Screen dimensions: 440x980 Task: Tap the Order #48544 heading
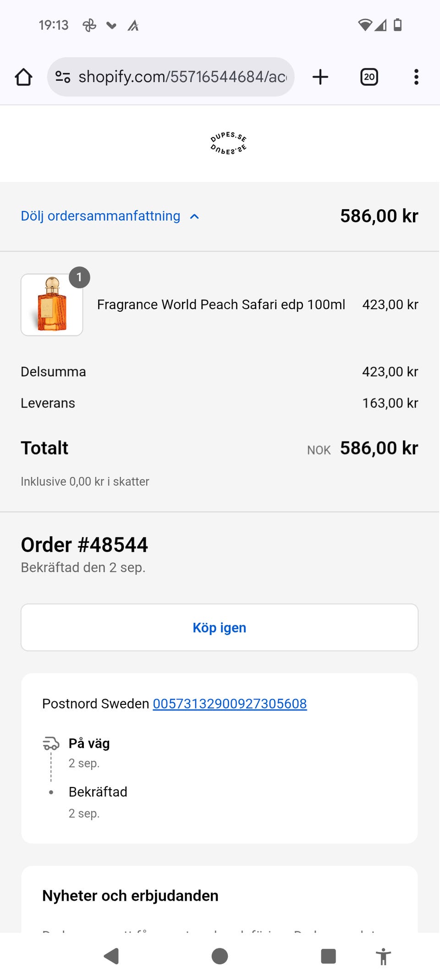point(84,545)
